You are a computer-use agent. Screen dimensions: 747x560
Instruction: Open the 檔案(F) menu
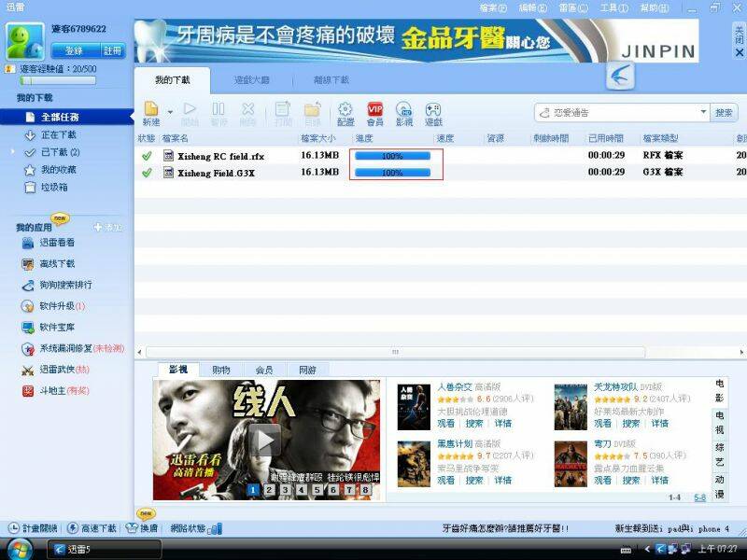coord(493,8)
